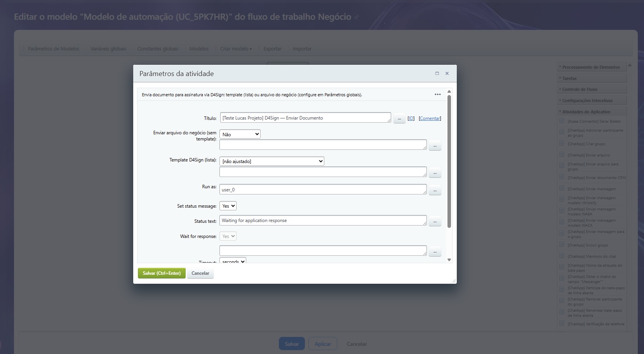Click the dialog's vertical scrollbar thumb
The width and height of the screenshot is (644, 354).
(x=449, y=161)
